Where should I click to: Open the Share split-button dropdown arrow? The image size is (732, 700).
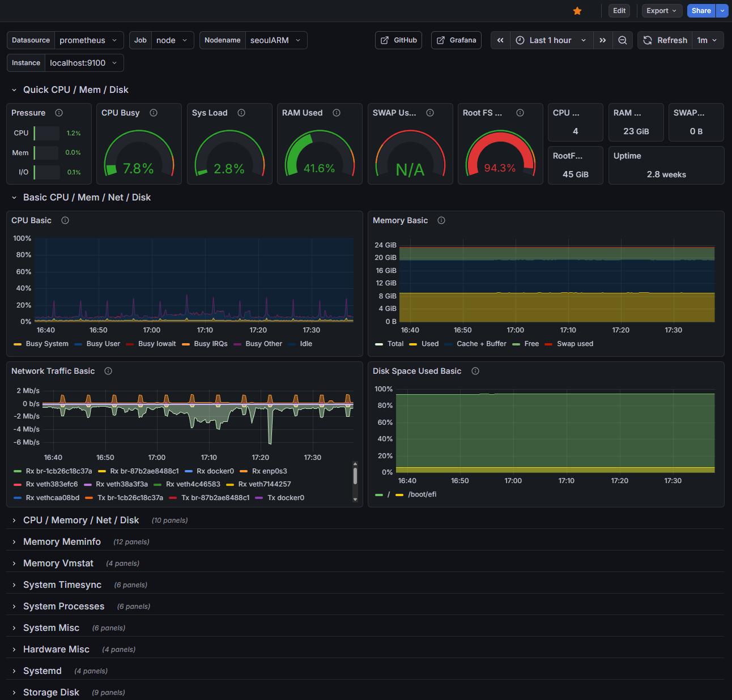coord(722,11)
